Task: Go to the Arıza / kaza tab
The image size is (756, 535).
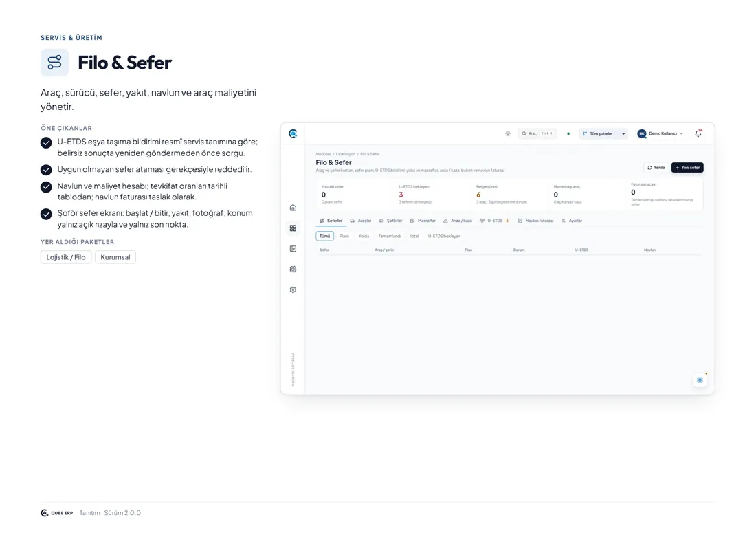Action: point(458,221)
